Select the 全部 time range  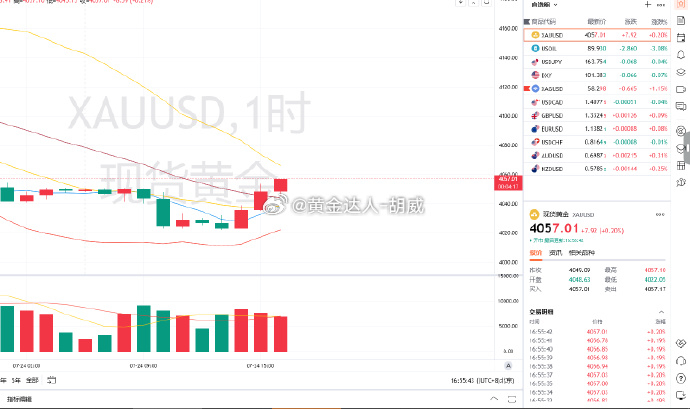[32, 380]
